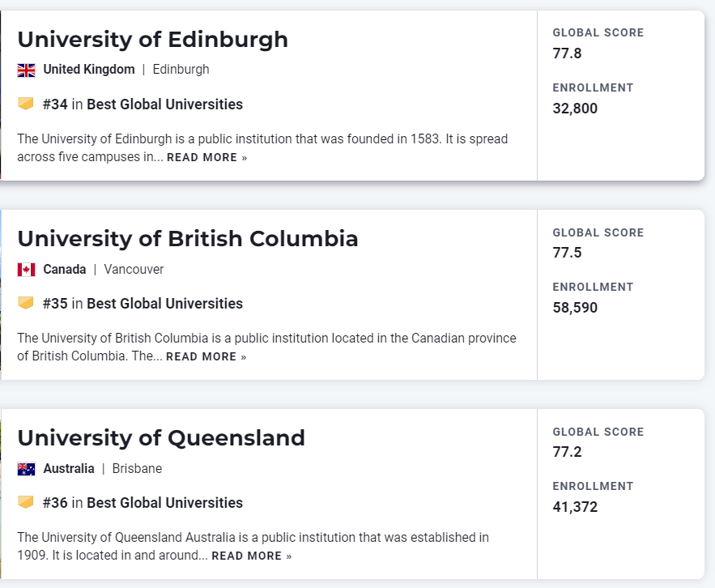Select British Columbia enrollment value 58,590

tap(575, 308)
